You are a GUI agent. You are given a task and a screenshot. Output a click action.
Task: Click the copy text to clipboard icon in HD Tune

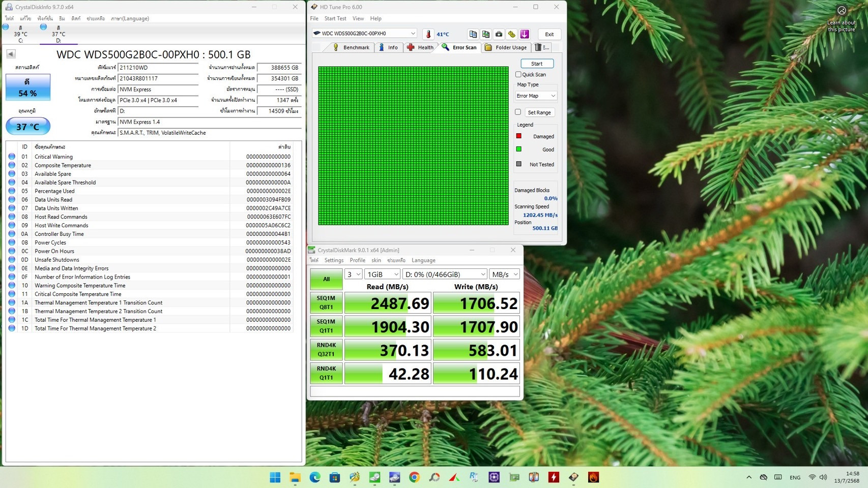[x=473, y=34]
